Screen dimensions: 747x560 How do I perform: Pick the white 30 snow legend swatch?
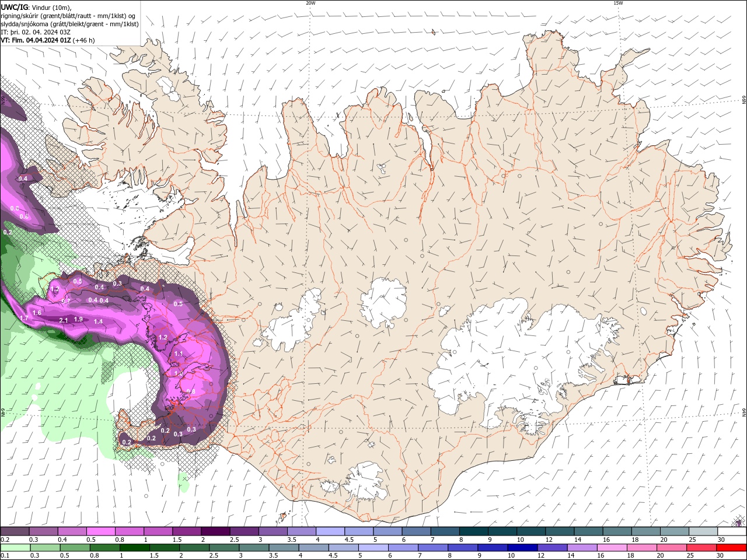[731, 531]
